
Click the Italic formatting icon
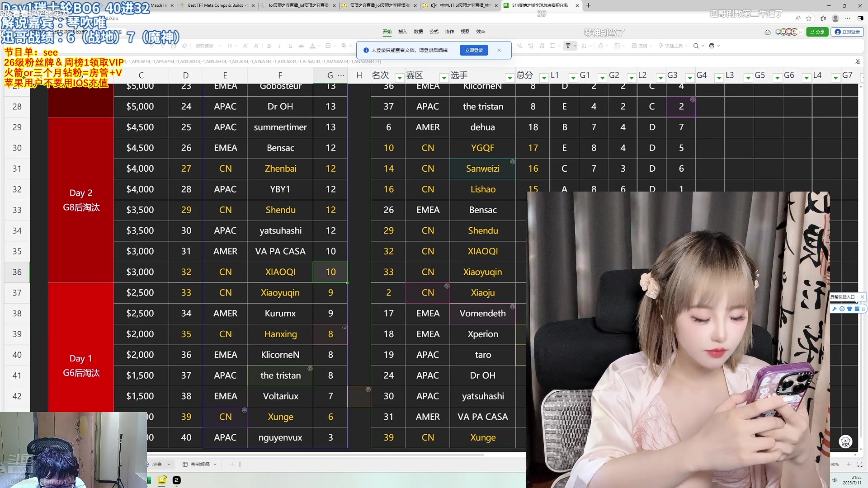coord(279,46)
